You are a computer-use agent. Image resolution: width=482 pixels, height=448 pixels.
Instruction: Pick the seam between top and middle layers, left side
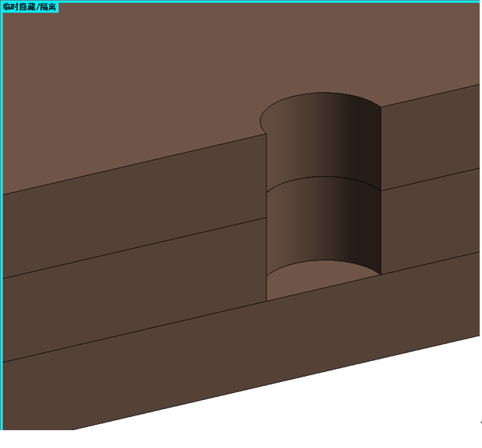(135, 248)
